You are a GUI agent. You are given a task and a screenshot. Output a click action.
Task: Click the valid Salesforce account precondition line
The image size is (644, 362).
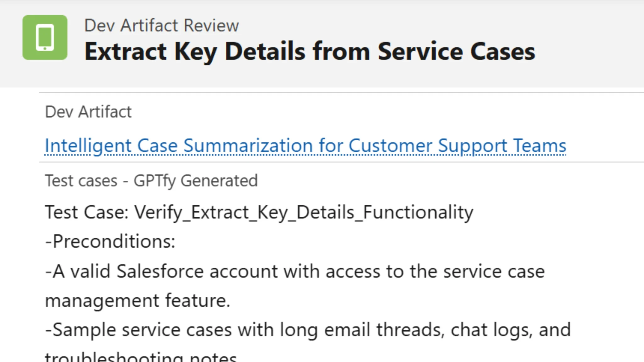(294, 271)
